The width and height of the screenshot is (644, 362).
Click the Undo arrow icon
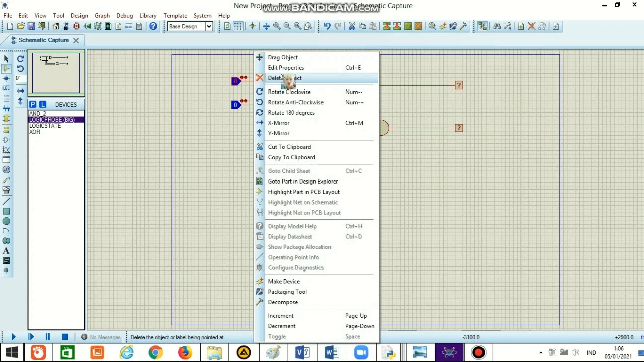pos(327,26)
